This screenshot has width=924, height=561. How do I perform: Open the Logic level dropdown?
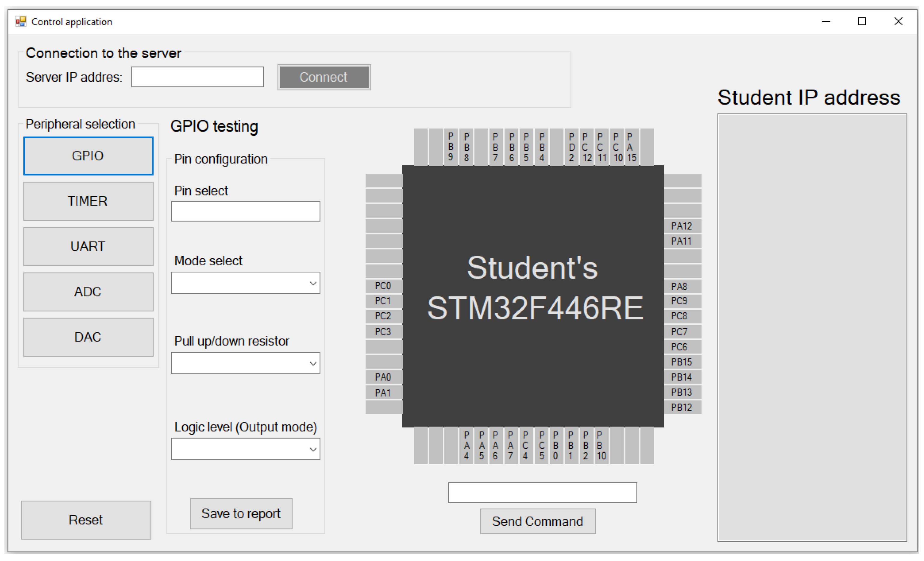[x=245, y=449]
